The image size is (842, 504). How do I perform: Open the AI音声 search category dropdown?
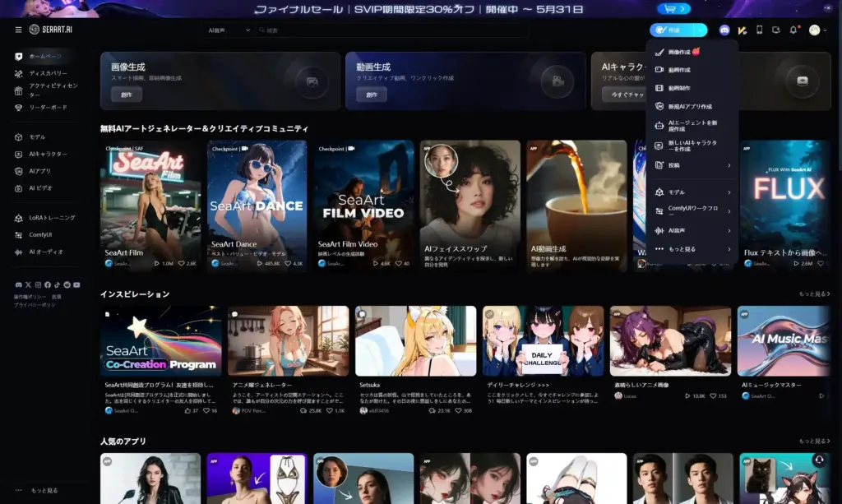pos(229,30)
